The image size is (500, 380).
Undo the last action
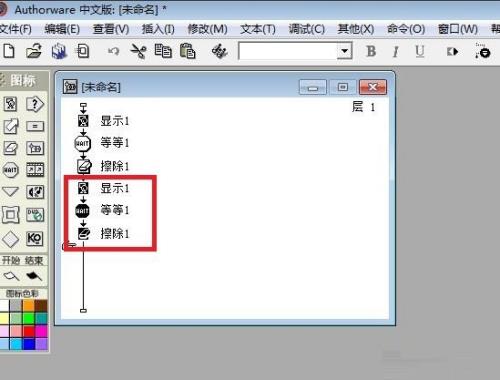point(113,51)
